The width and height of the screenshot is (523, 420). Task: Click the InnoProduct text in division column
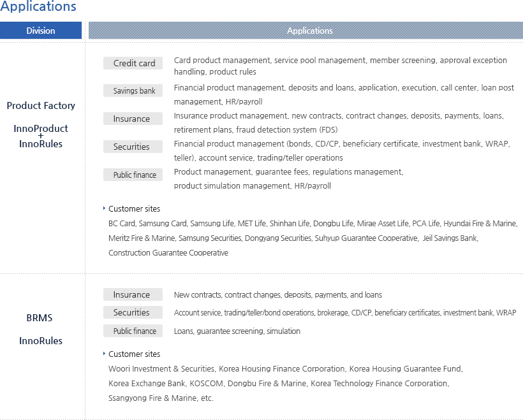[x=41, y=128]
